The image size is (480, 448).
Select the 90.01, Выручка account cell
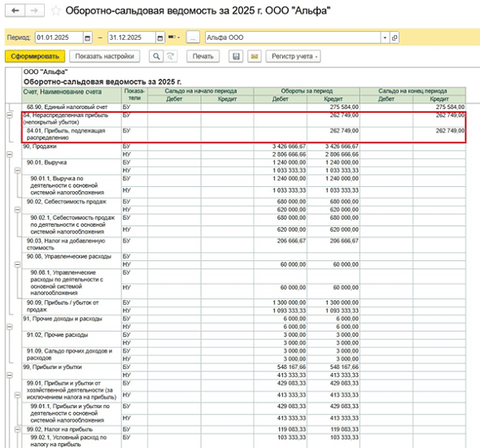pos(72,167)
